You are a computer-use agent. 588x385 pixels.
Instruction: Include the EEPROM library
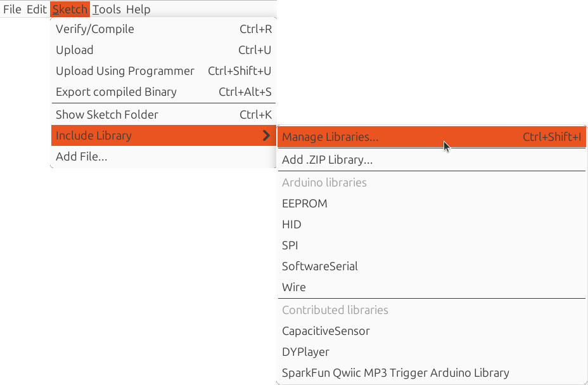[305, 204]
